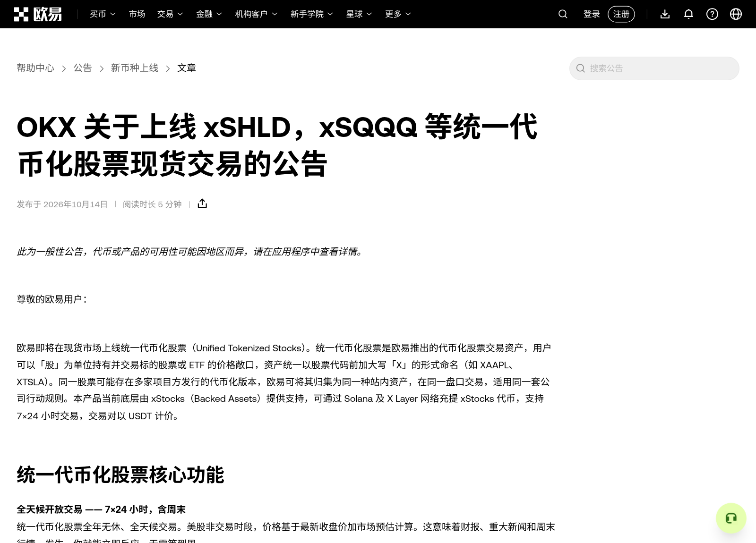Expand the 买币 dropdown menu

point(103,14)
